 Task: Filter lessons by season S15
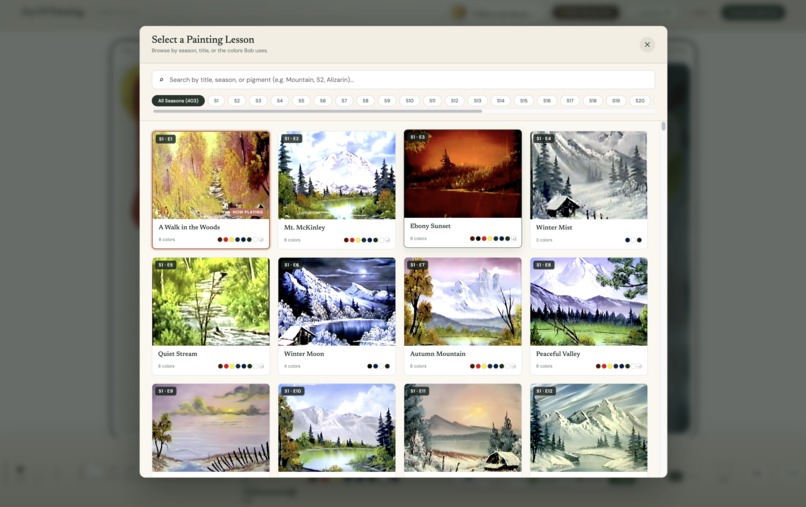pos(524,101)
